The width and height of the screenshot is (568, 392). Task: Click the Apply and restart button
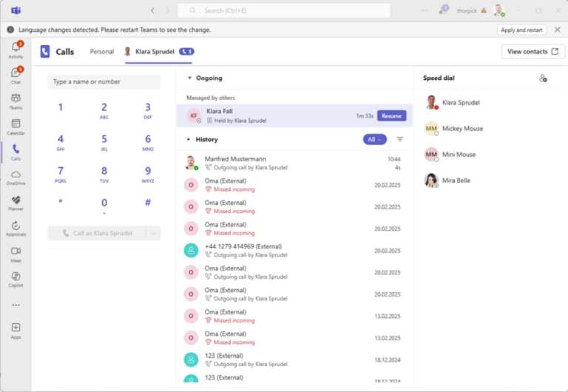tap(522, 30)
